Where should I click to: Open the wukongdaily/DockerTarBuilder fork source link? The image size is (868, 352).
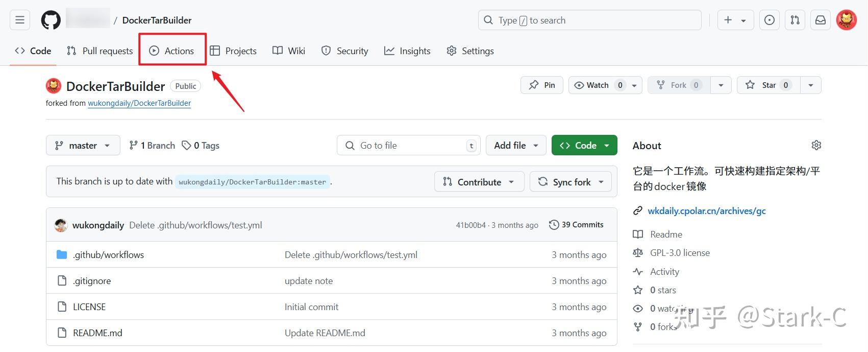(x=139, y=103)
